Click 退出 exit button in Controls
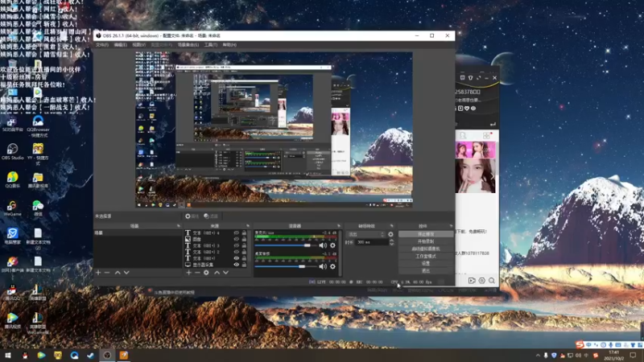 tap(426, 271)
